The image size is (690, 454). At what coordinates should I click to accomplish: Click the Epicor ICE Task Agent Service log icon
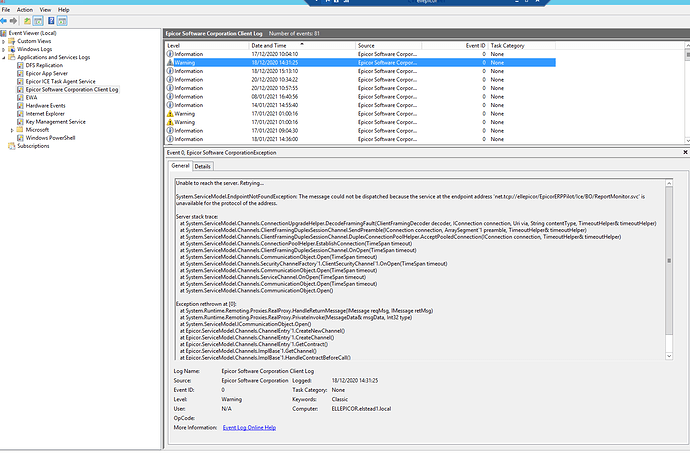click(20, 81)
